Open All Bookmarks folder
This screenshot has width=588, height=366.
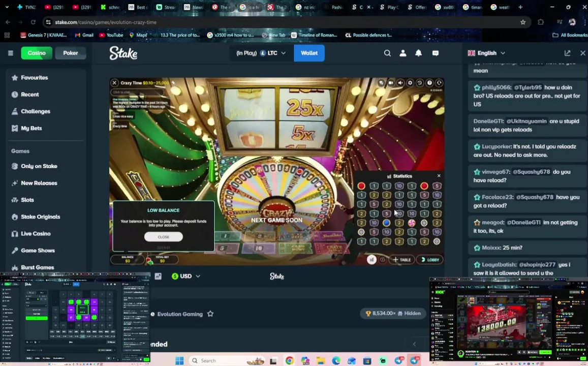point(570,35)
